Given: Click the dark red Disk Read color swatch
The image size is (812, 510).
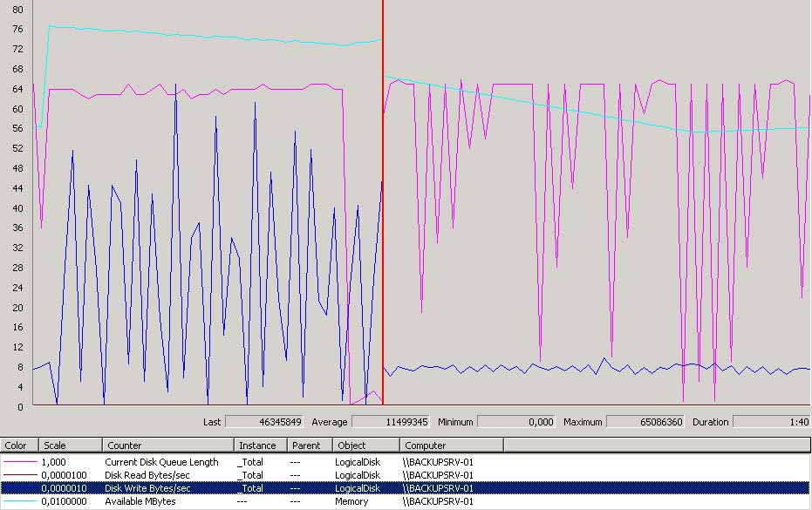Looking at the screenshot, I should 19,475.
